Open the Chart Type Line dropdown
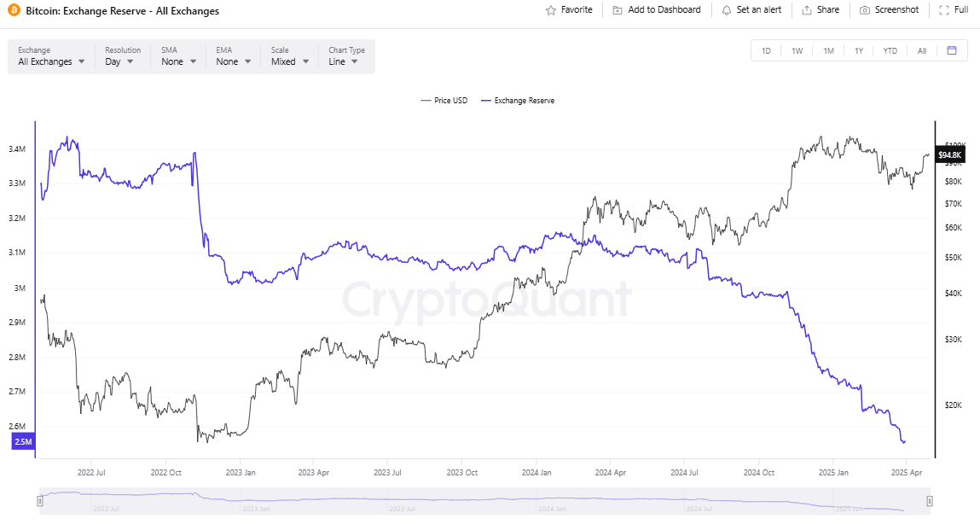980x530 pixels. coord(347,56)
